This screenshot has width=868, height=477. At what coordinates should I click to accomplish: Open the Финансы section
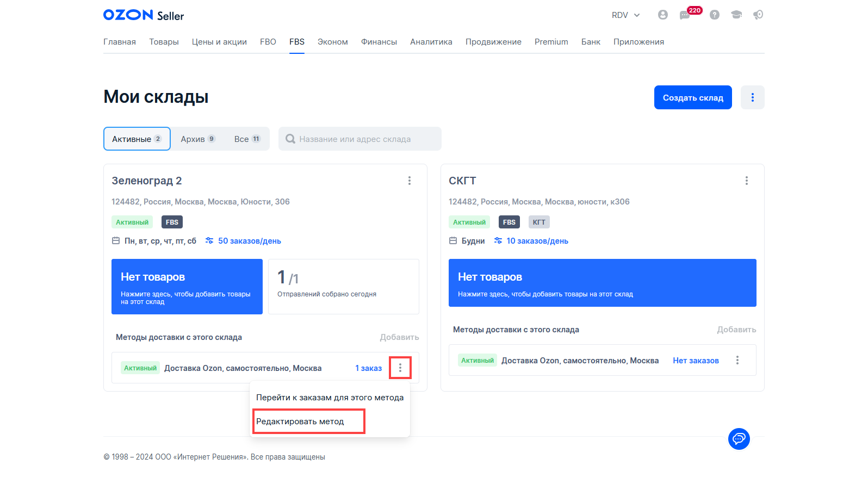[379, 42]
